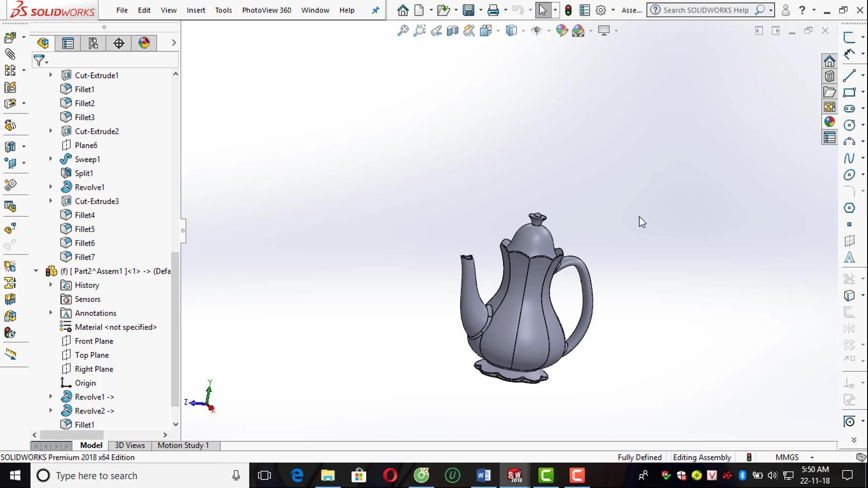Image resolution: width=868 pixels, height=488 pixels.
Task: Select the Front Plane in tree
Action: click(94, 341)
